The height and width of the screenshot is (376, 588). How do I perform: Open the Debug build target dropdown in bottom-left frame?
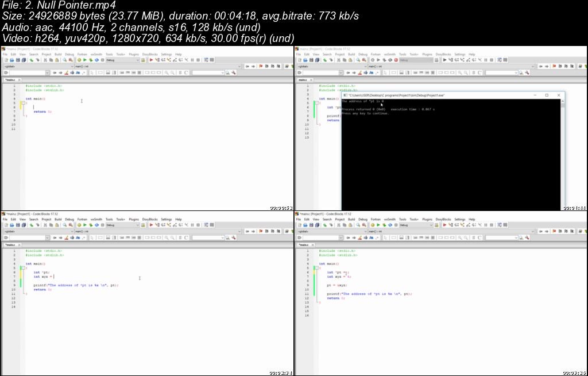click(123, 225)
